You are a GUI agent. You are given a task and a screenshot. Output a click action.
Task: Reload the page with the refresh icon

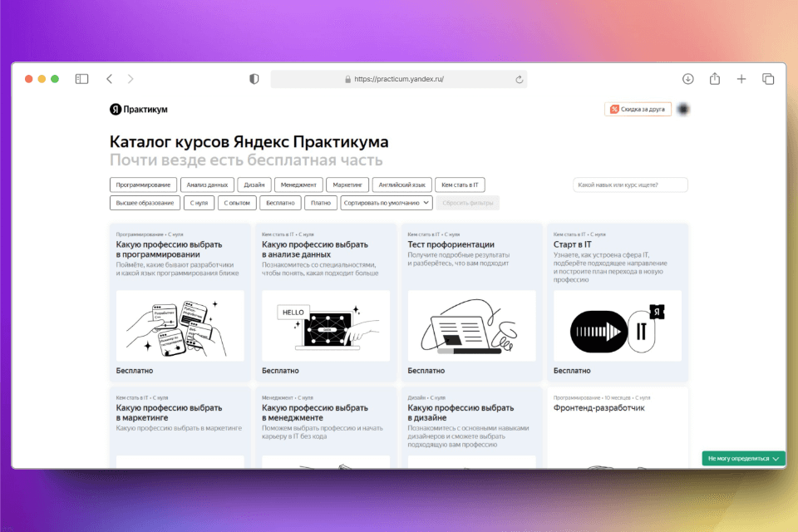point(519,80)
